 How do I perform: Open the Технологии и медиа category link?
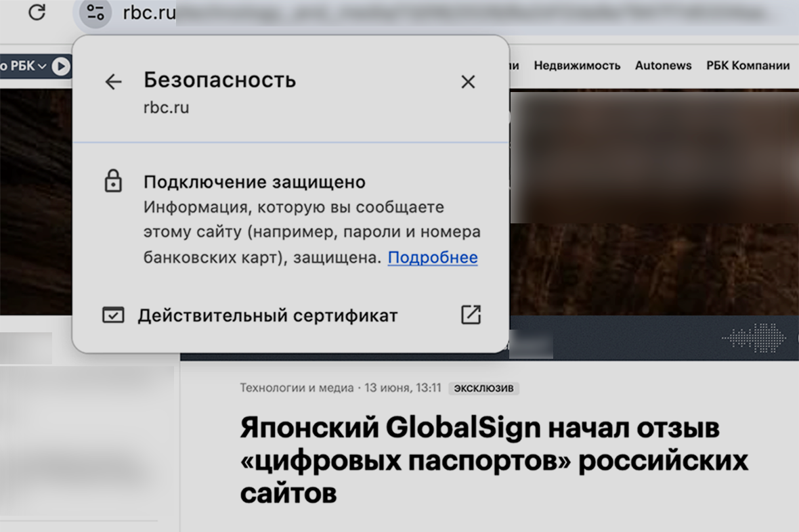pos(297,388)
